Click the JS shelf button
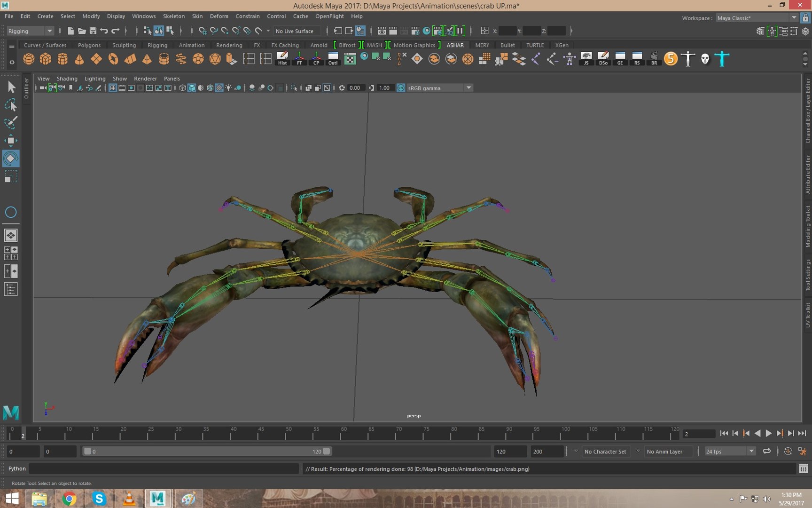The width and height of the screenshot is (812, 508). [x=586, y=59]
